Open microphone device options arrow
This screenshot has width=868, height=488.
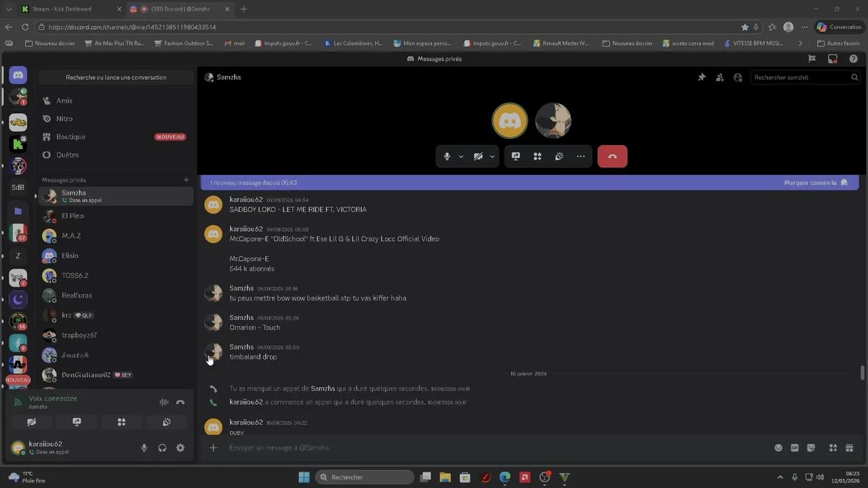click(x=461, y=156)
